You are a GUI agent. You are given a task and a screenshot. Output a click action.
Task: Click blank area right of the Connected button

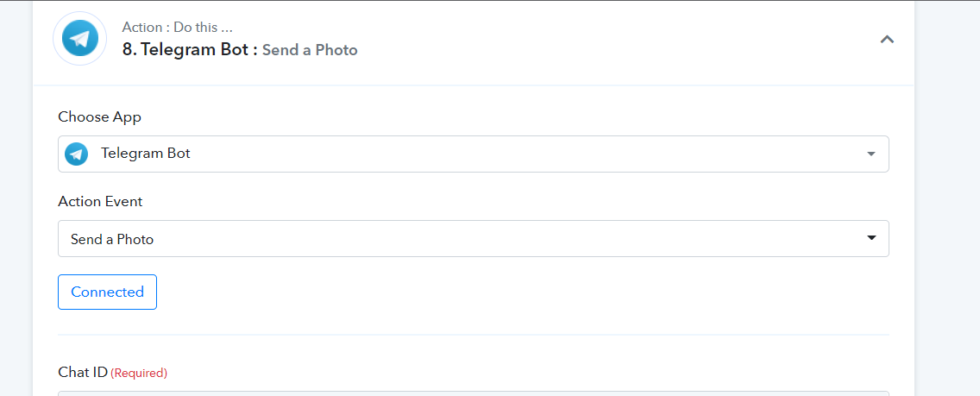click(518, 292)
